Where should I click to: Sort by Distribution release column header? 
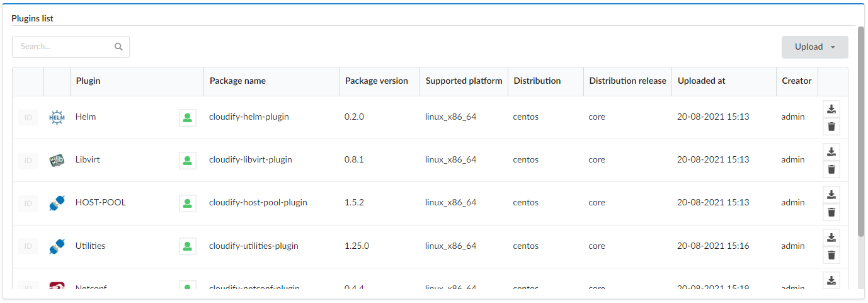627,81
